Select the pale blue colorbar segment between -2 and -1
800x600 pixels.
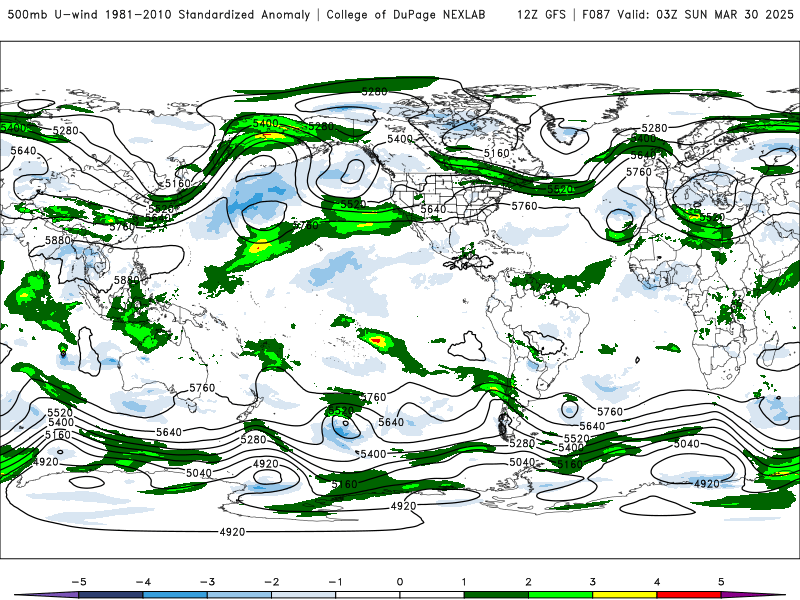click(x=304, y=595)
